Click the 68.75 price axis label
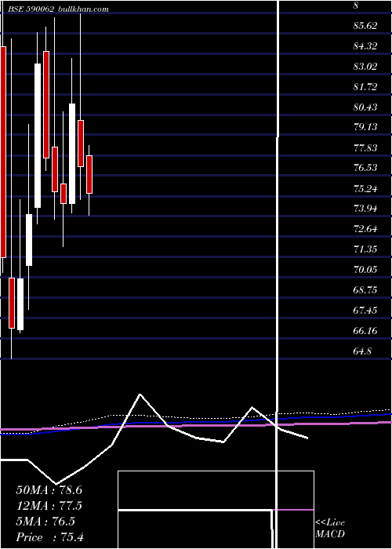Screen dimensions: 392x549 pyautogui.click(x=365, y=290)
